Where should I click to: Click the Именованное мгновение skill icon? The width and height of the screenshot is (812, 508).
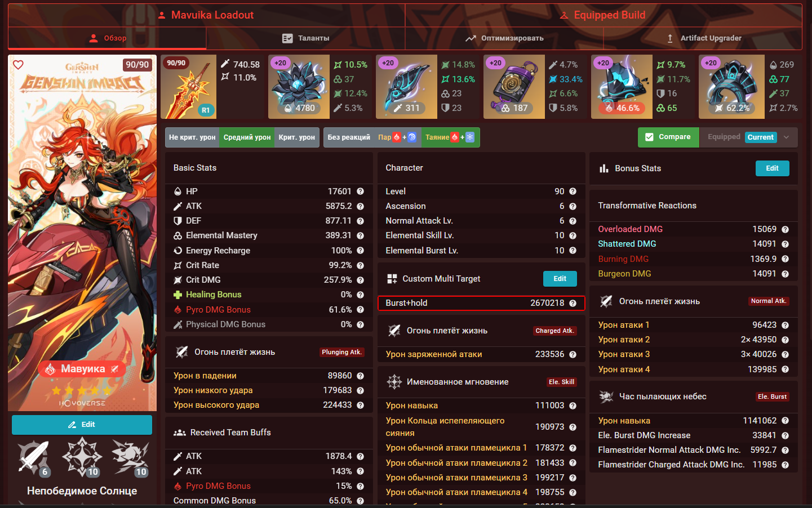point(394,382)
